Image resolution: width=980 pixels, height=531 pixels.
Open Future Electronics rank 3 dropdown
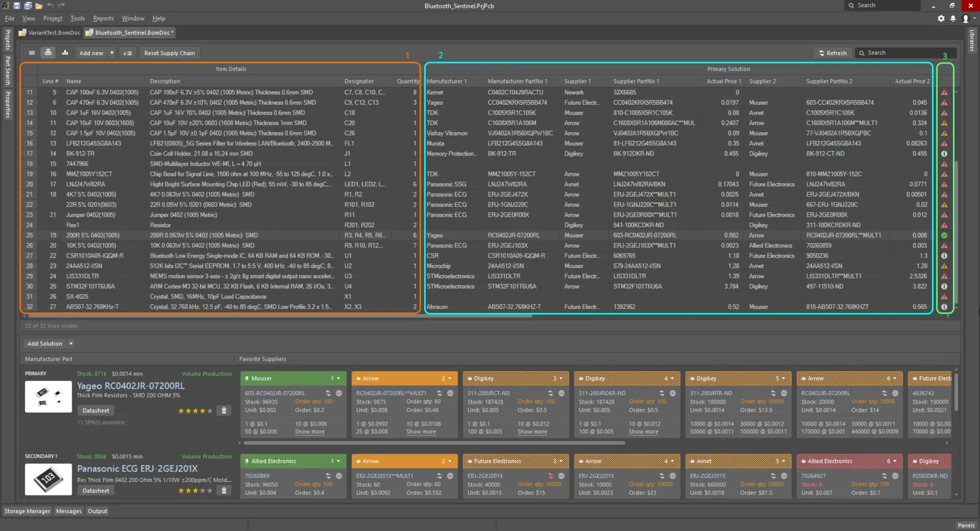pyautogui.click(x=561, y=461)
